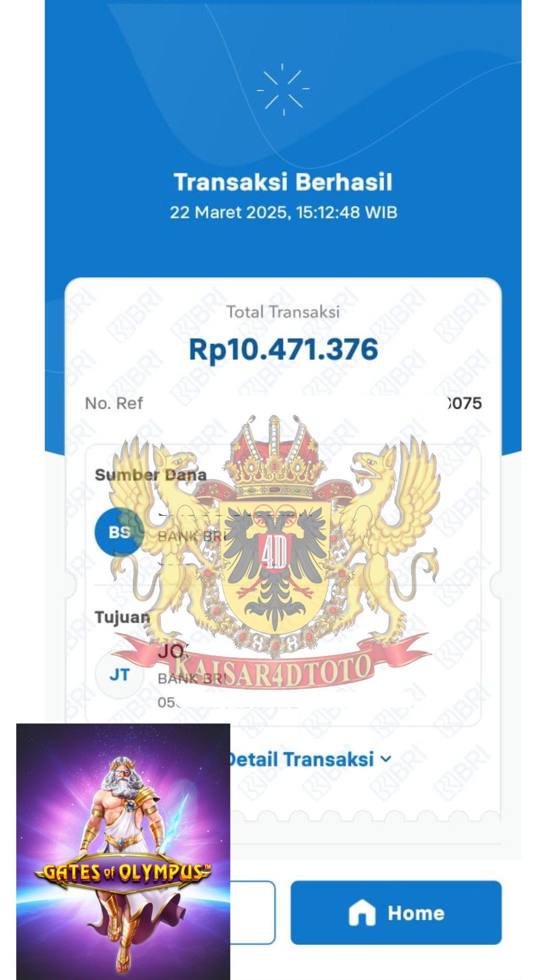Tap the Home button

(x=396, y=913)
